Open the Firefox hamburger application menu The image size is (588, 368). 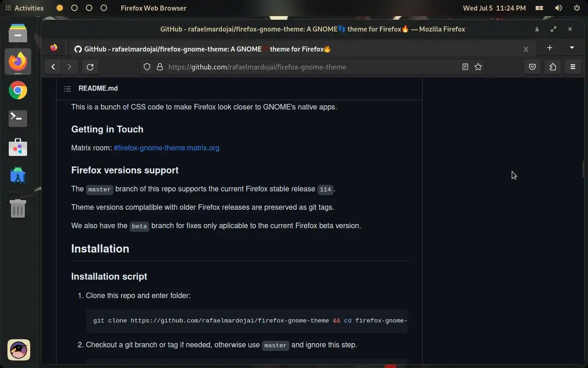click(x=573, y=67)
